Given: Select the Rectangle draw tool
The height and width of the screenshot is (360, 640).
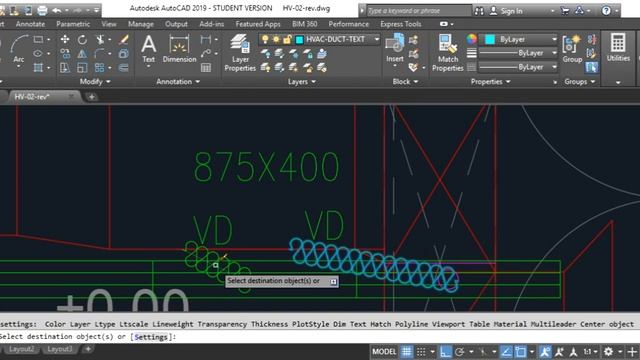Looking at the screenshot, I should click(x=38, y=40).
